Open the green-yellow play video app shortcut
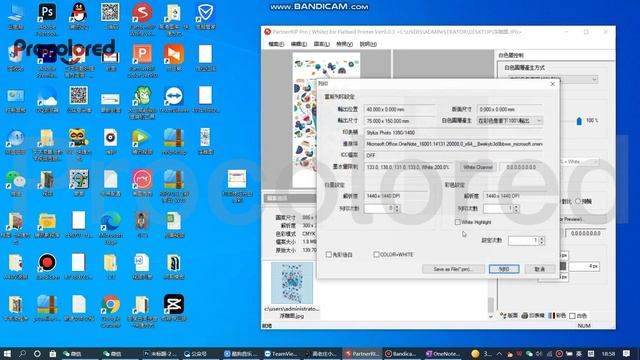The height and width of the screenshot is (360, 640). 141,138
